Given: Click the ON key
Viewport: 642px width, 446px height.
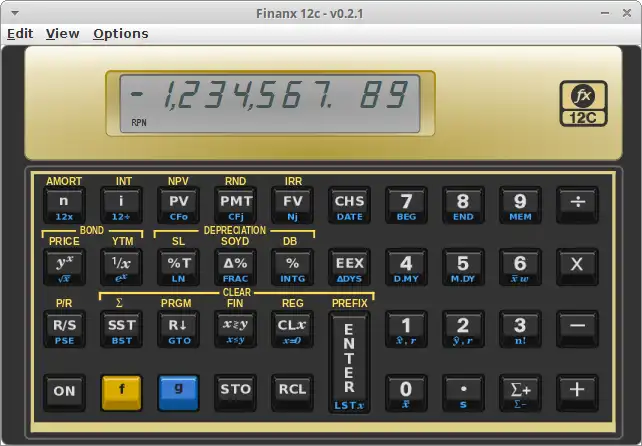Looking at the screenshot, I should click(64, 392).
